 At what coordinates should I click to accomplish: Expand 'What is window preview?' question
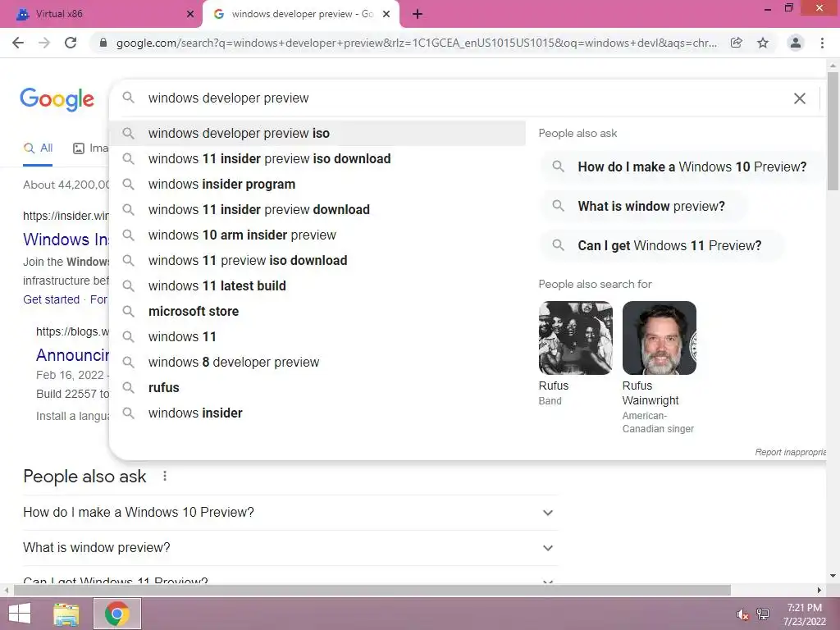(290, 548)
